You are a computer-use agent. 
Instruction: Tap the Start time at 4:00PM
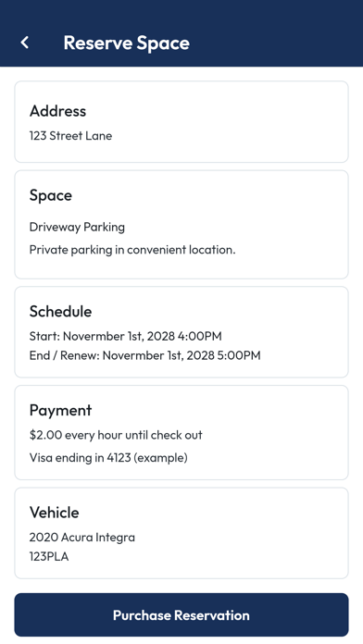pos(125,336)
